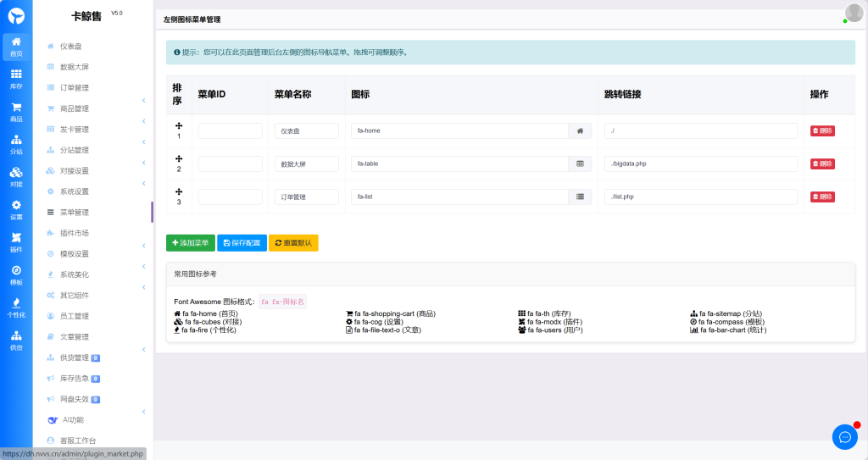
Task: Click the 卡鲸售 whale logo icon
Action: pos(16,16)
